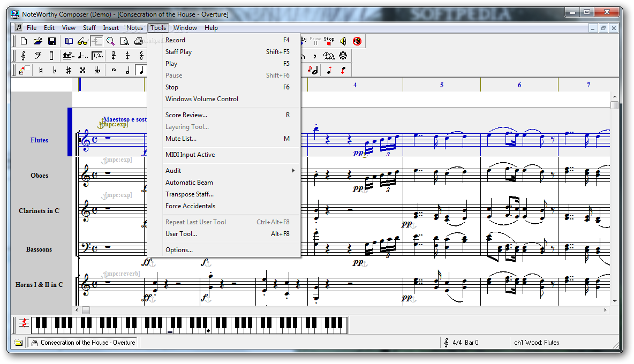Insert tempo marking toolbar icon
Image resolution: width=634 pixels, height=364 pixels.
point(83,56)
